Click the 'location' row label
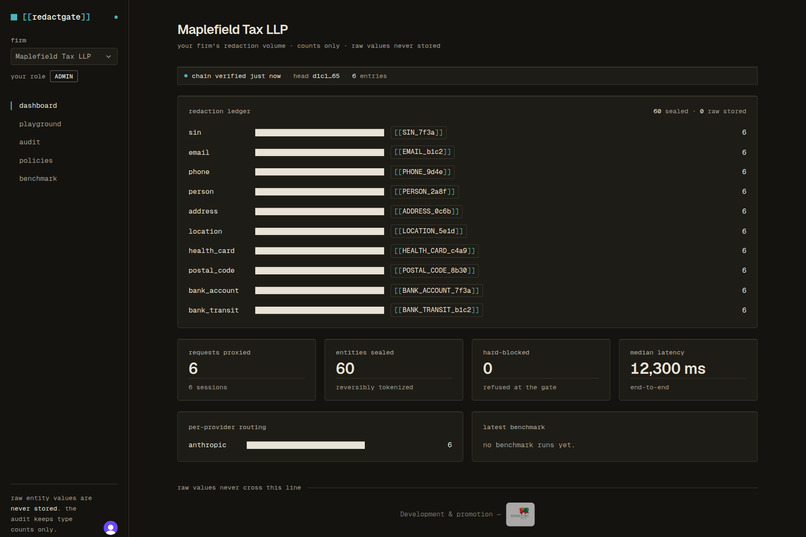The width and height of the screenshot is (806, 537). point(205,231)
